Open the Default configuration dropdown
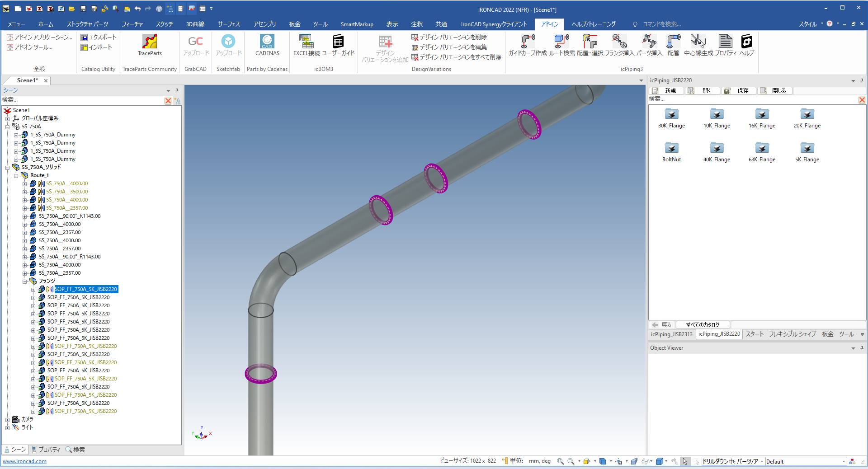This screenshot has width=868, height=469. (844, 461)
